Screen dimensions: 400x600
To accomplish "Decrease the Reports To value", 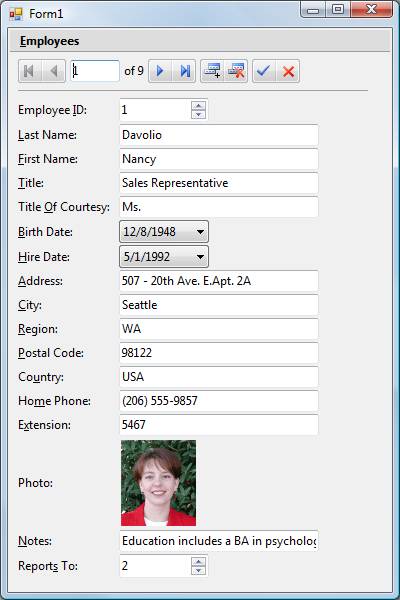I will click(x=198, y=570).
